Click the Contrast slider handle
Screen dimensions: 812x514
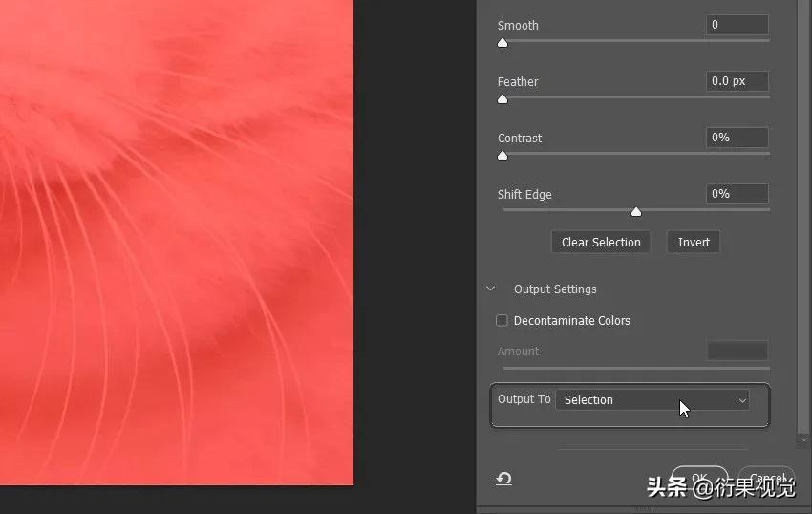(502, 156)
